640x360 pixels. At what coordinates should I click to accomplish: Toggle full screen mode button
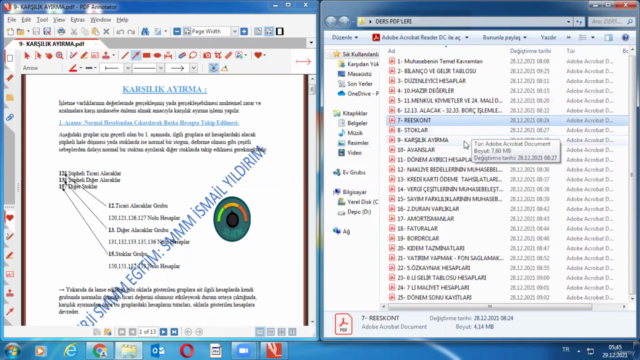(x=280, y=31)
